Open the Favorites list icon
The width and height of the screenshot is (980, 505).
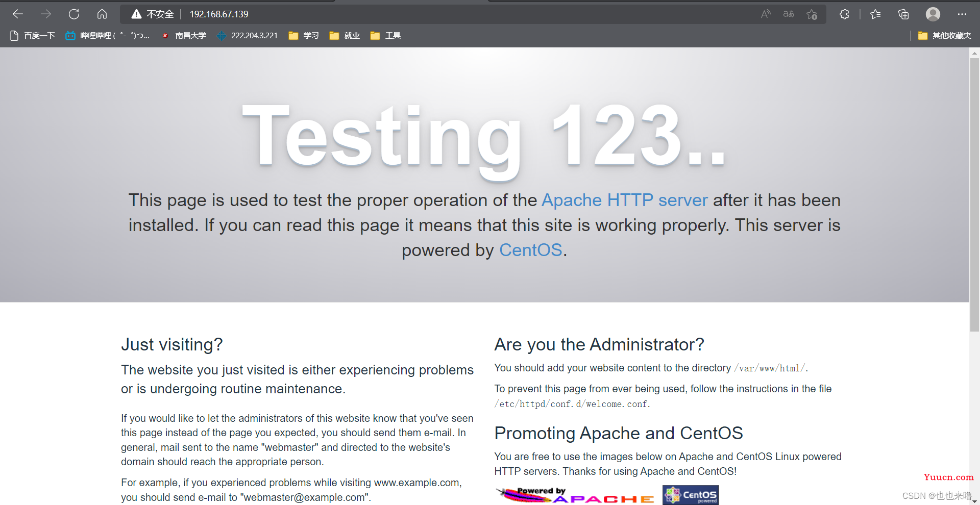tap(875, 14)
